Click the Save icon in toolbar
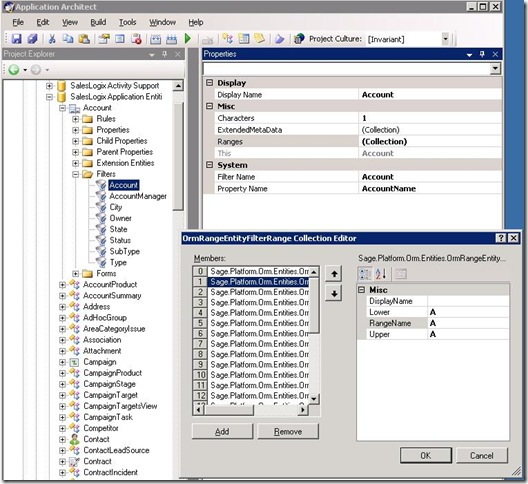Viewport: 528px width, 484px height. 16,39
